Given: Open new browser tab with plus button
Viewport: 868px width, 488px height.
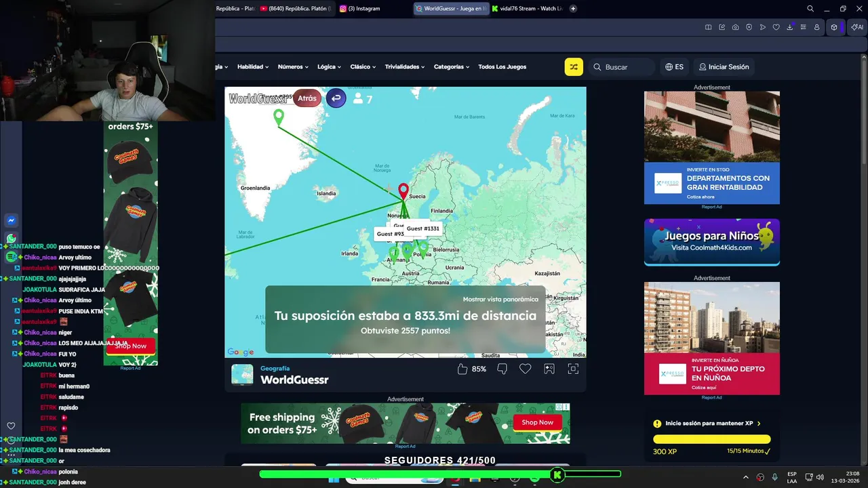Looking at the screenshot, I should point(573,9).
